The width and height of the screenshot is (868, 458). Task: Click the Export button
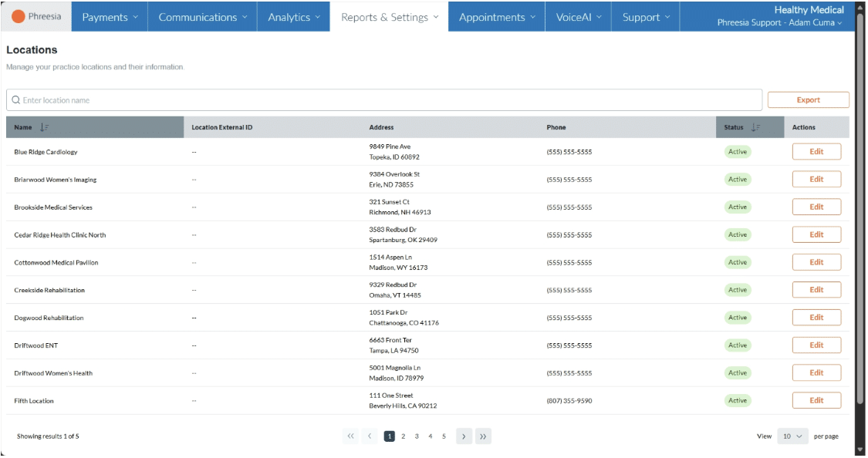pos(809,100)
